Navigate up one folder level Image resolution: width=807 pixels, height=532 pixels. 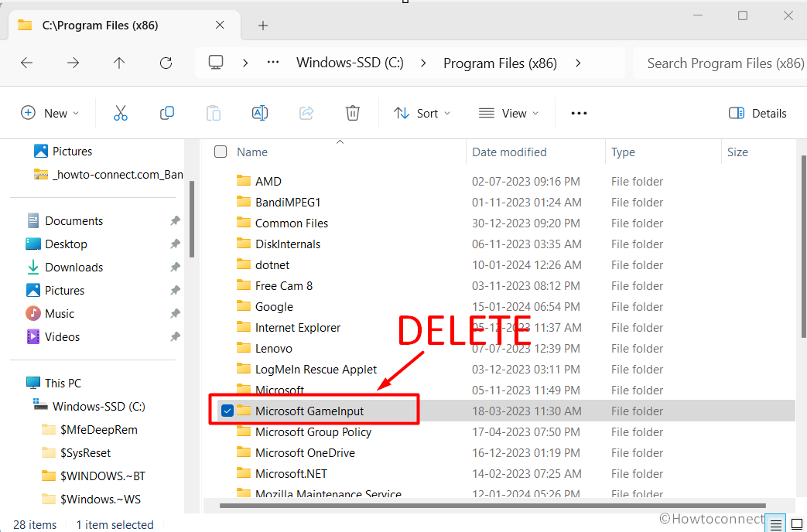119,63
